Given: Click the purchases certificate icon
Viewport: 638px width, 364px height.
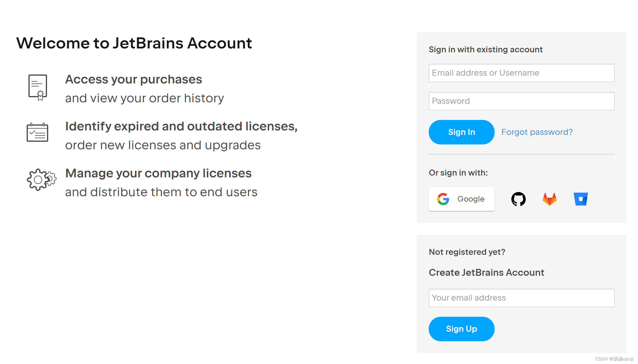Looking at the screenshot, I should (x=38, y=87).
